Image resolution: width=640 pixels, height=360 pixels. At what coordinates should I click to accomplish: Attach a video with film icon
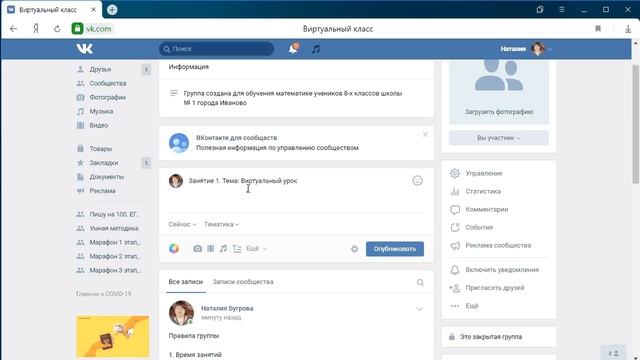(x=211, y=249)
